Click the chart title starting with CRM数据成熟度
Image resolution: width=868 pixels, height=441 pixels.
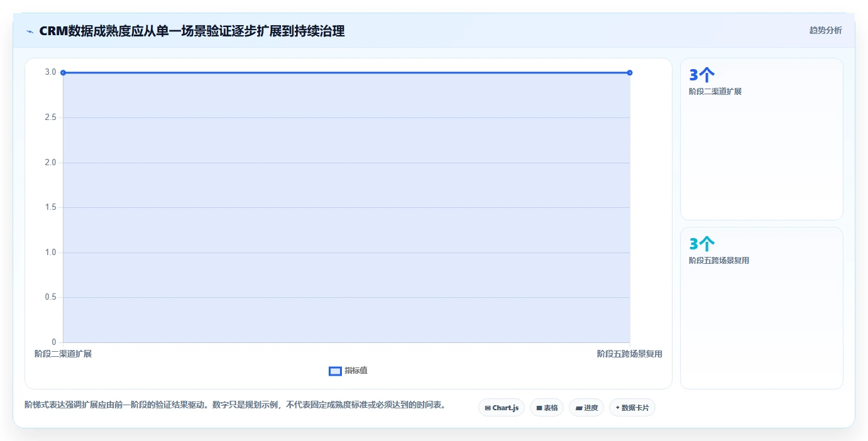(x=192, y=31)
